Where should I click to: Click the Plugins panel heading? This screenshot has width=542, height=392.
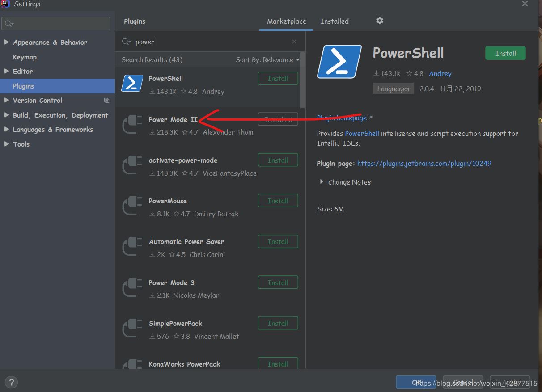[x=135, y=21]
